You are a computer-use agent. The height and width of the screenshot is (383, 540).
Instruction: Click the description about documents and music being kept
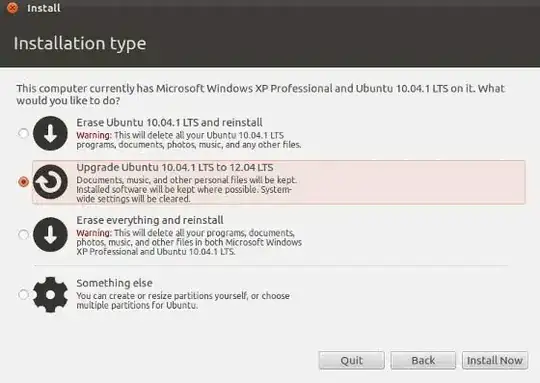click(186, 189)
